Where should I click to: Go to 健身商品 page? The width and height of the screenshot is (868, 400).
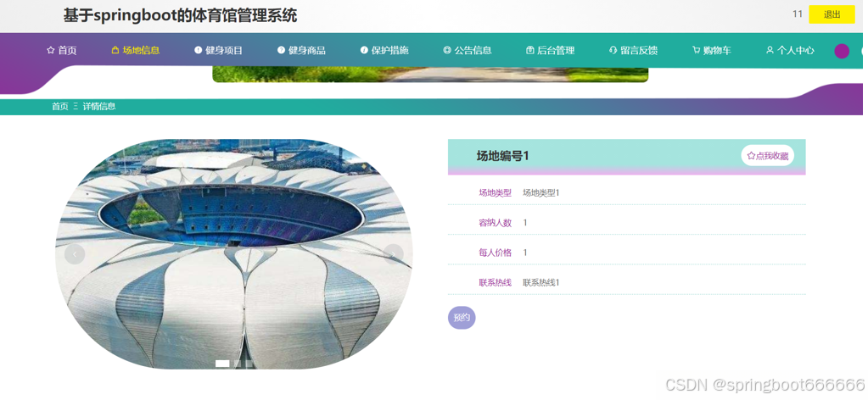(302, 50)
